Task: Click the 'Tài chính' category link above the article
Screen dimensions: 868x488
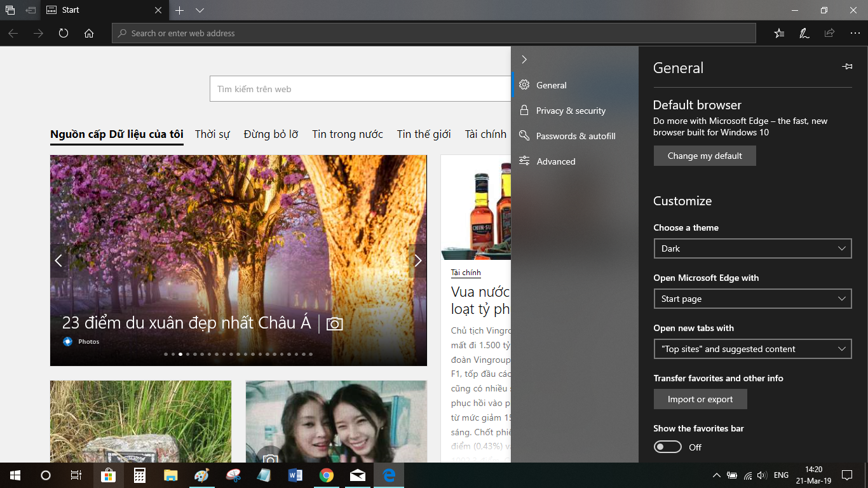Action: [x=466, y=273]
